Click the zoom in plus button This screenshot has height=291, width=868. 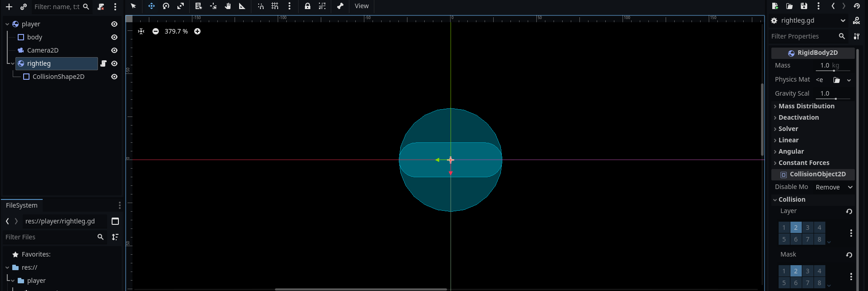197,31
